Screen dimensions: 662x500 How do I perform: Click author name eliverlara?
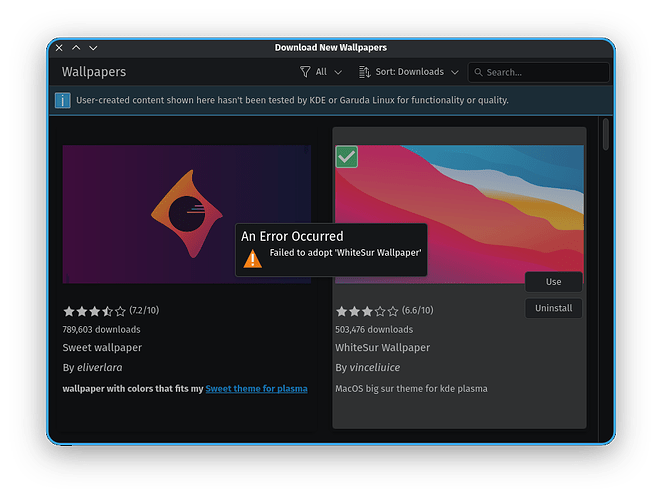[x=100, y=367]
